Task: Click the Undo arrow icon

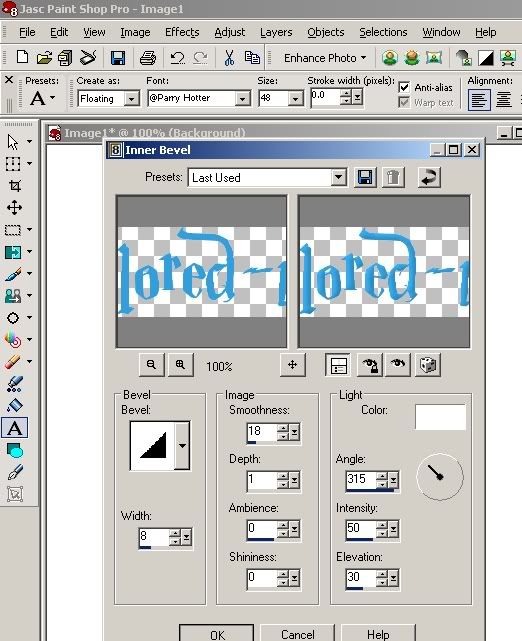Action: (177, 58)
